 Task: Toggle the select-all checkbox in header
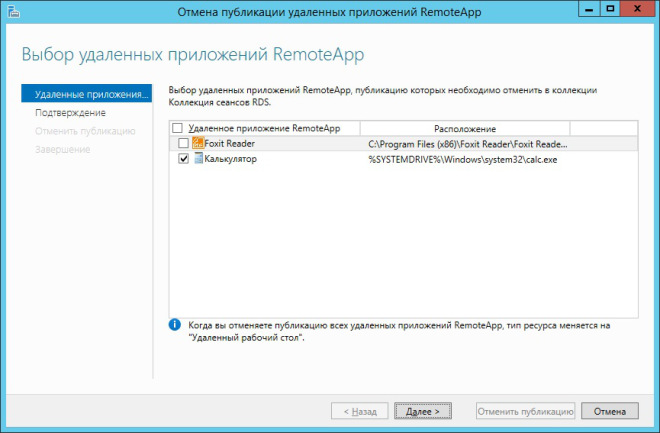pos(179,129)
